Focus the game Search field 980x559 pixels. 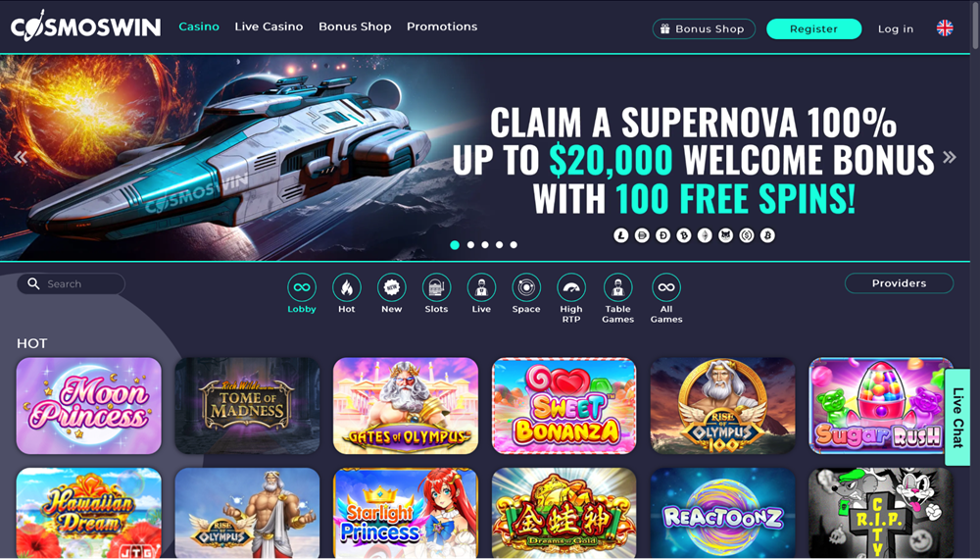[71, 283]
